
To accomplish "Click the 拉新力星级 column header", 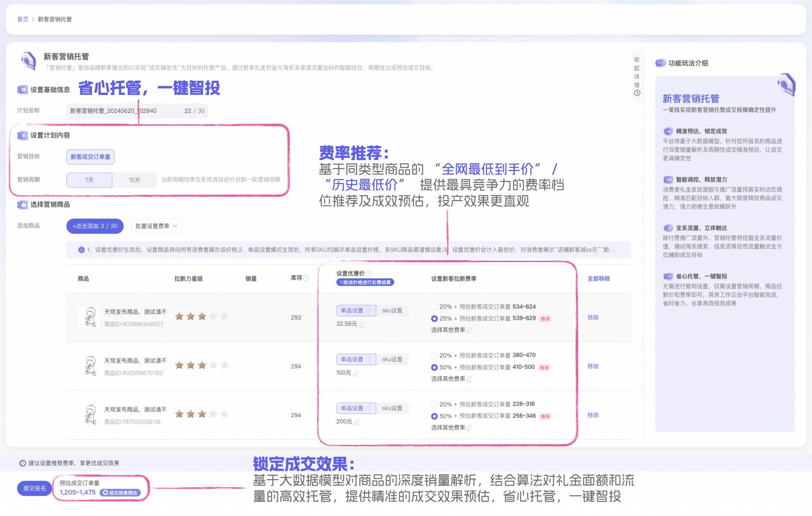I will point(188,278).
